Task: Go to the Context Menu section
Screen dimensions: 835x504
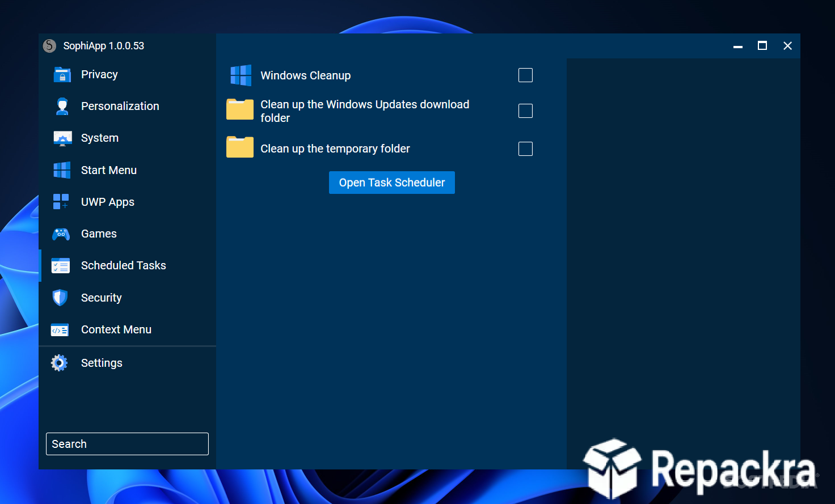Action: click(128, 329)
